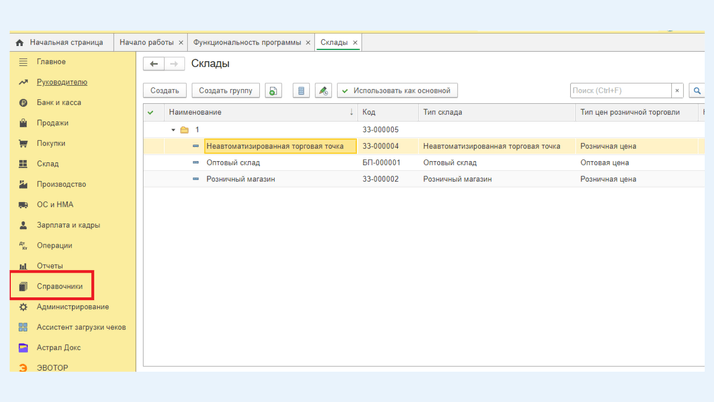Viewport: 714px width, 402px height.
Task: Click into the Поиск (Ctrl+F) search field
Action: (x=619, y=91)
